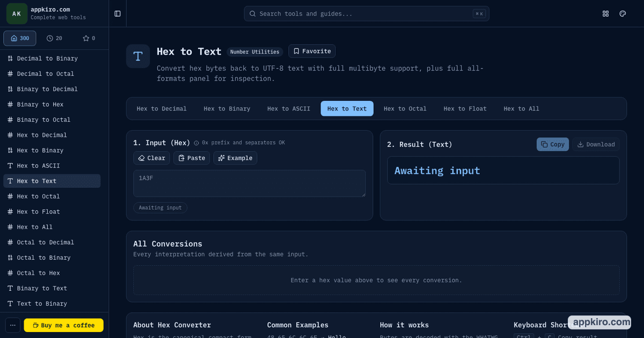The width and height of the screenshot is (644, 338).
Task: Open Octal to Decimal in sidebar
Action: [52, 243]
